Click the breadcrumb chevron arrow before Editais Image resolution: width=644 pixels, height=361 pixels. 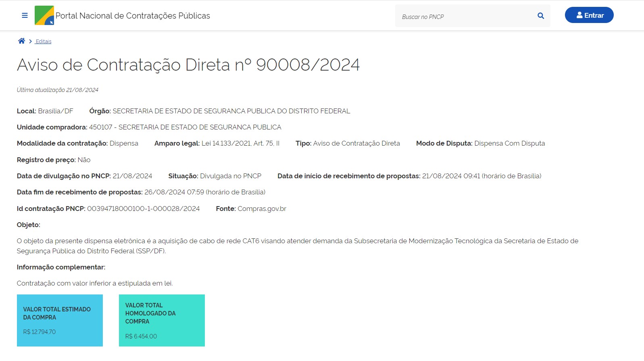(x=30, y=41)
